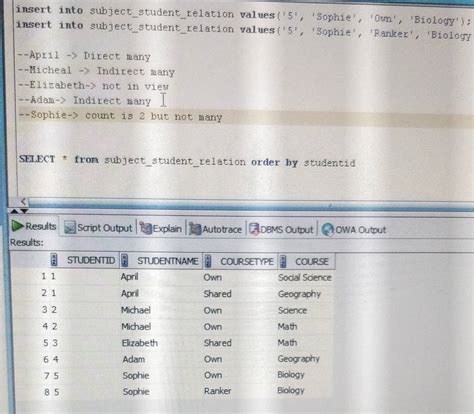Sort by the COURSETYPE column header
474x414 pixels.
tap(247, 262)
